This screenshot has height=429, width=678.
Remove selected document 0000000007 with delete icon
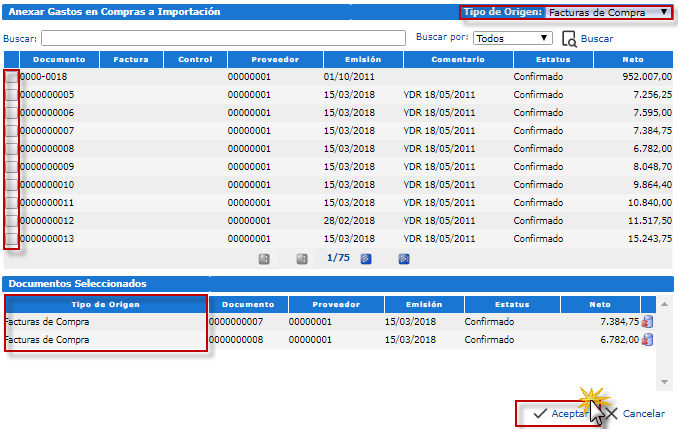[647, 322]
